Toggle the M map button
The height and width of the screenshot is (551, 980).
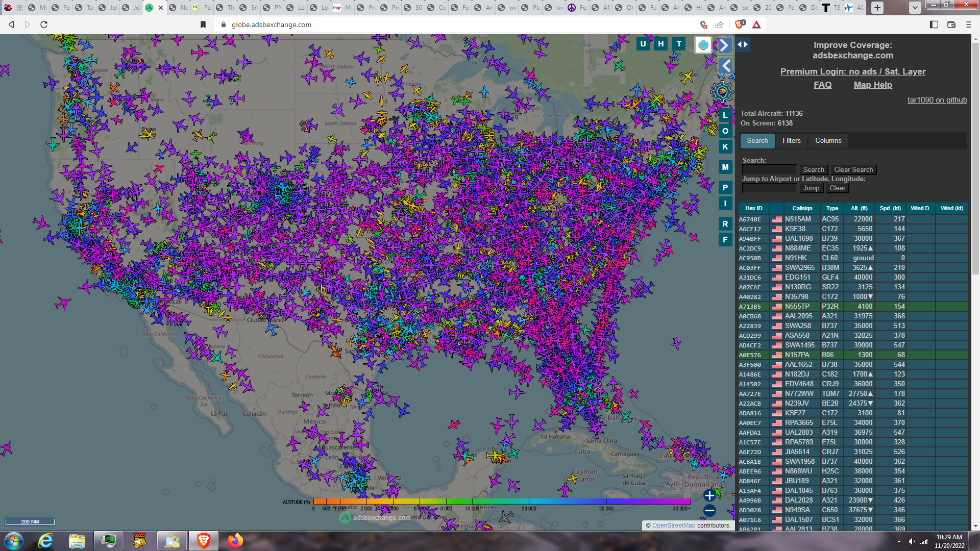point(725,167)
